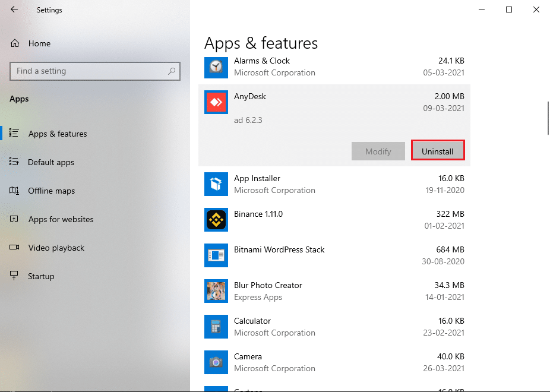Image resolution: width=550 pixels, height=392 pixels.
Task: Select Offline maps in the sidebar
Action: (52, 191)
